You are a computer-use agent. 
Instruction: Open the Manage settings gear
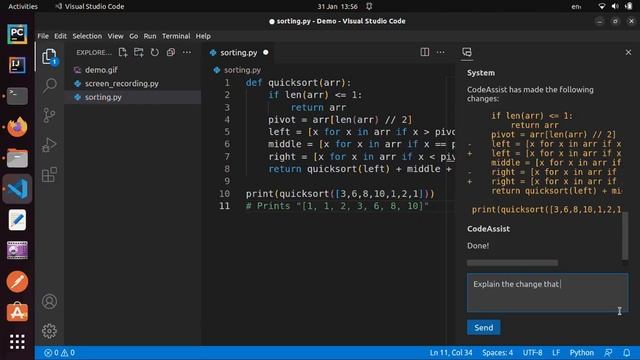49,331
